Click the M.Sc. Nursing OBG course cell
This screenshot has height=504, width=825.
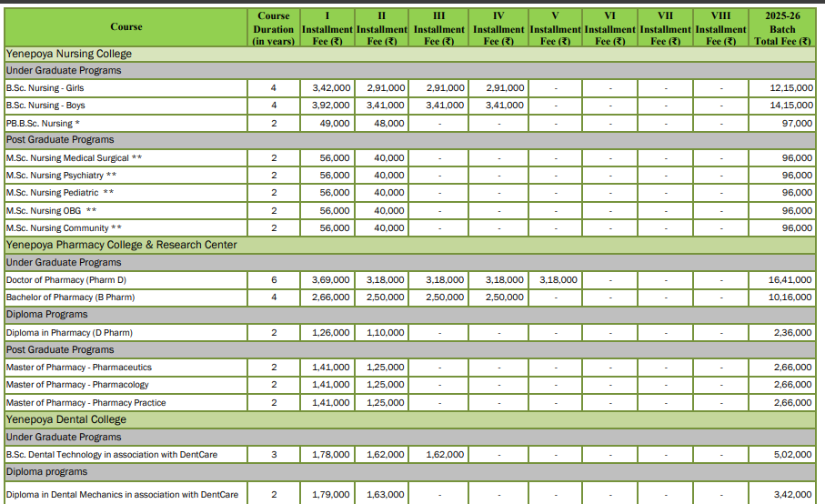pyautogui.click(x=51, y=210)
